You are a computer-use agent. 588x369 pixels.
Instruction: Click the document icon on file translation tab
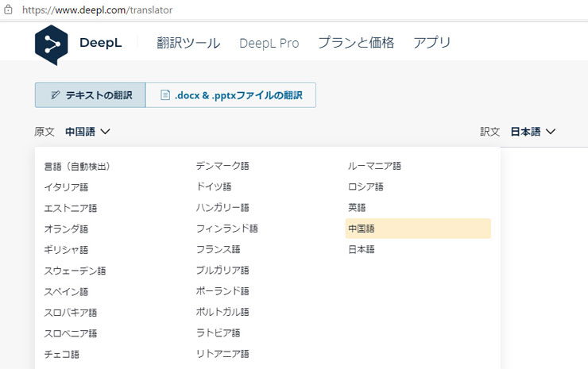point(165,95)
